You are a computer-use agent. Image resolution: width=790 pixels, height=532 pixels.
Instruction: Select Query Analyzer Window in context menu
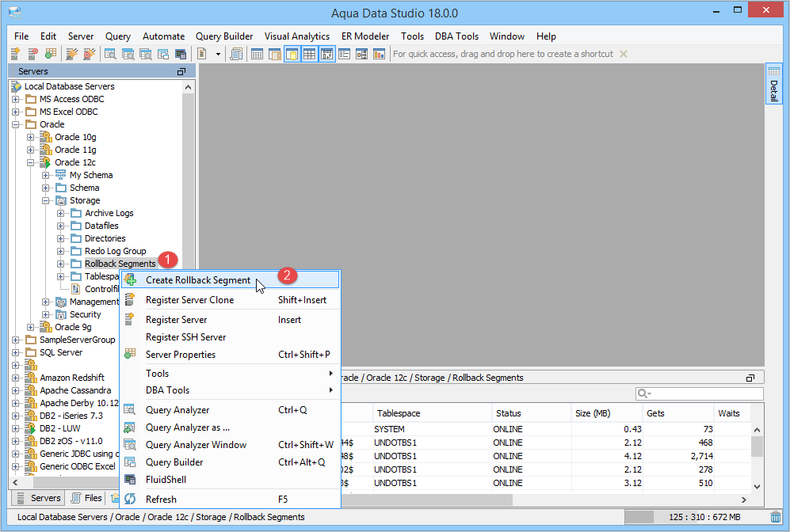tap(231, 445)
